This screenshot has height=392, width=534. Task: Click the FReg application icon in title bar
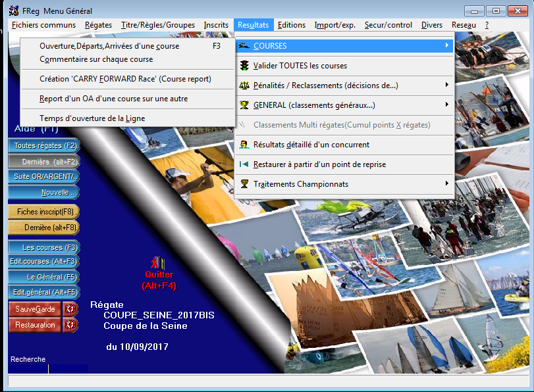pyautogui.click(x=14, y=11)
